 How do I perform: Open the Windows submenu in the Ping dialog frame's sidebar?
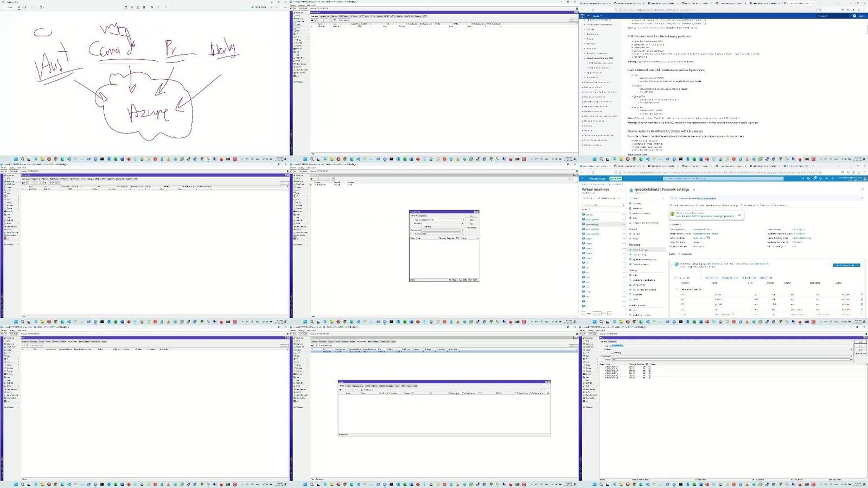point(300,244)
